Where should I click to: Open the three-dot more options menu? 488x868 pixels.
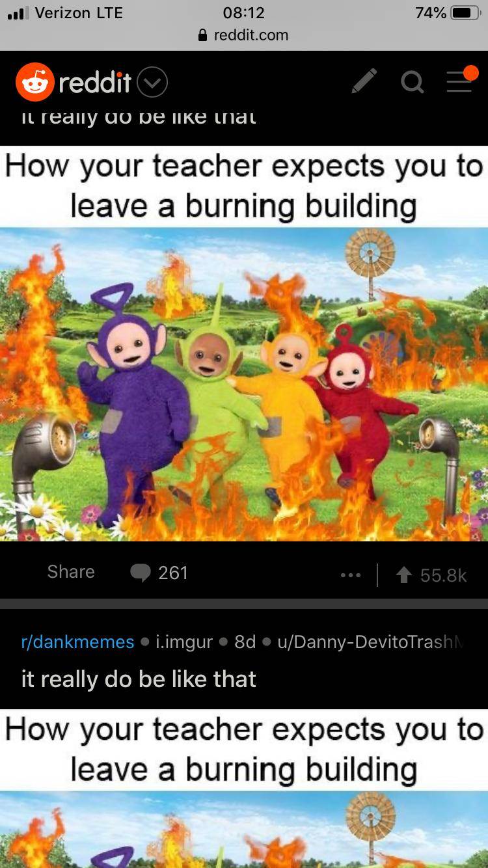pyautogui.click(x=350, y=575)
